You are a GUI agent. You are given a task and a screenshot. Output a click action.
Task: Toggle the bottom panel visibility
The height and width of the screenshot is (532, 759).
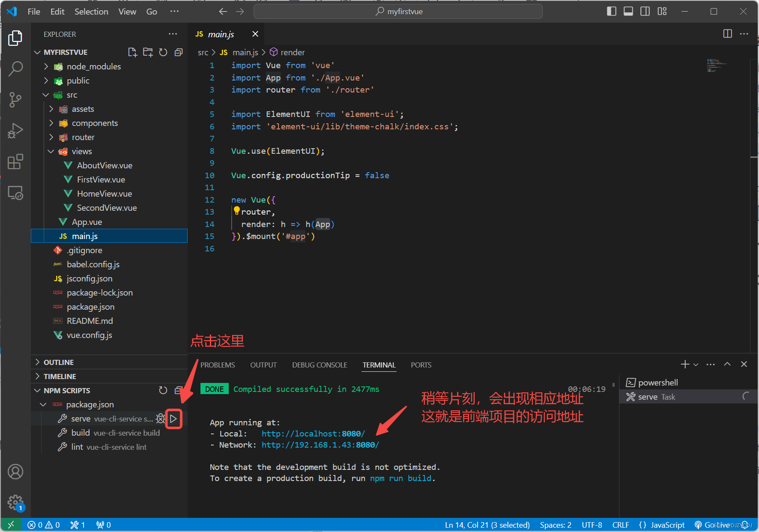tap(628, 12)
